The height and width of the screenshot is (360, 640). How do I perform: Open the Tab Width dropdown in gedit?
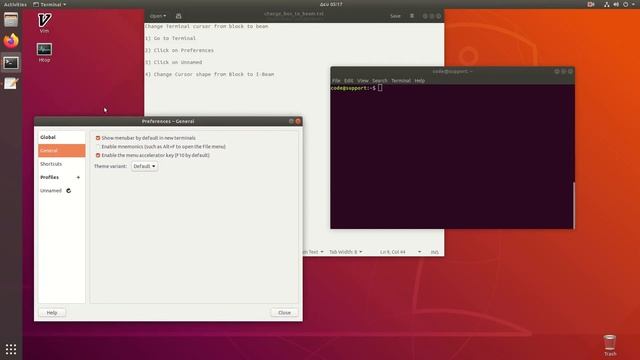pos(345,252)
